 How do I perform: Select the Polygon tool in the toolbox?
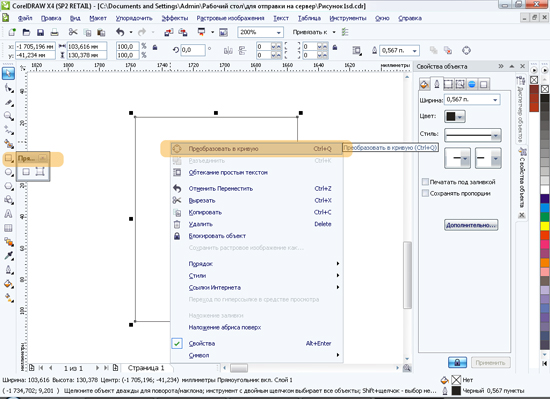(9, 186)
